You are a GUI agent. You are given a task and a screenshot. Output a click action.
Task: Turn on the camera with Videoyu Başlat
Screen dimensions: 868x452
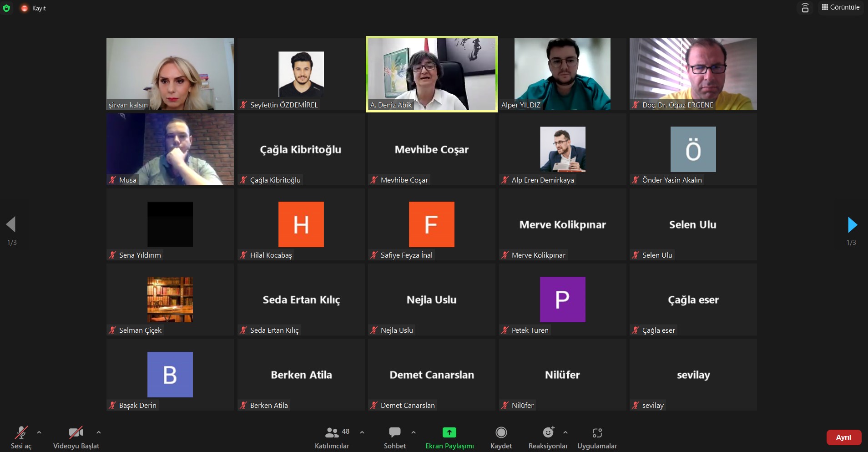click(76, 438)
